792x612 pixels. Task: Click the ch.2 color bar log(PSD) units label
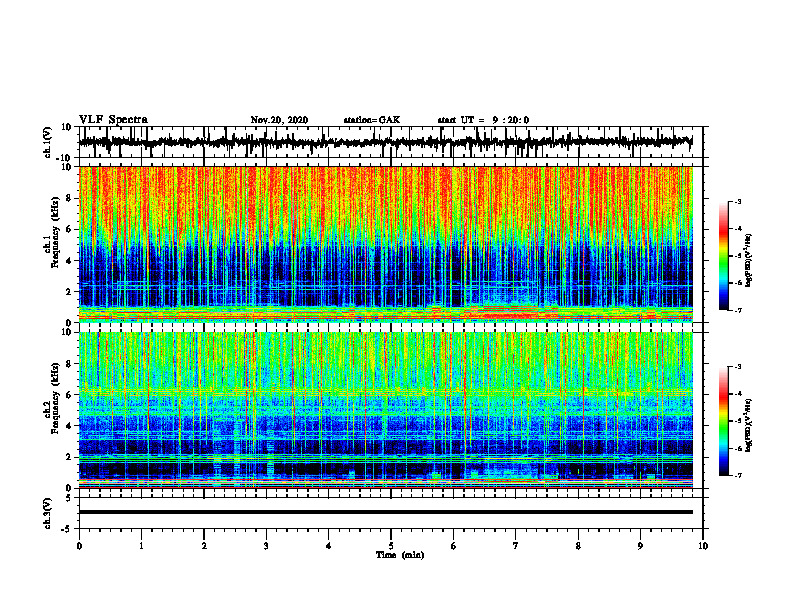[x=750, y=426]
